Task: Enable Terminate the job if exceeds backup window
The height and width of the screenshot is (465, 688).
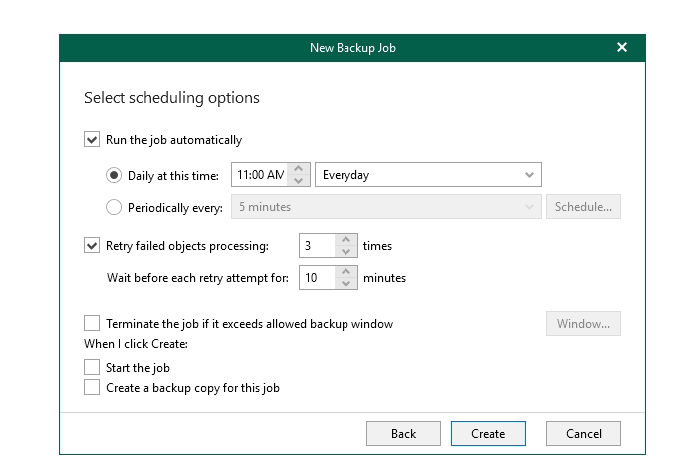Action: coord(92,323)
